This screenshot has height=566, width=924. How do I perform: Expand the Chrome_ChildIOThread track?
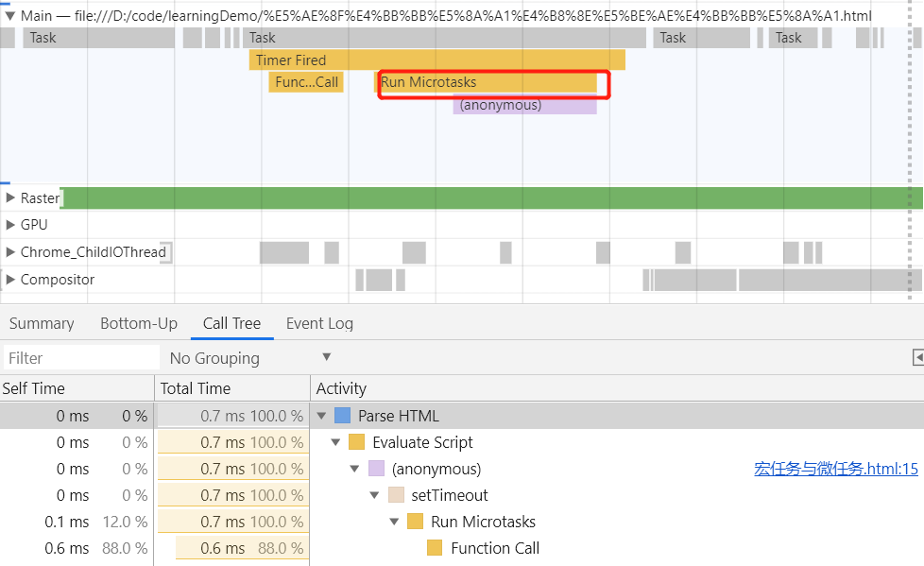pos(10,252)
